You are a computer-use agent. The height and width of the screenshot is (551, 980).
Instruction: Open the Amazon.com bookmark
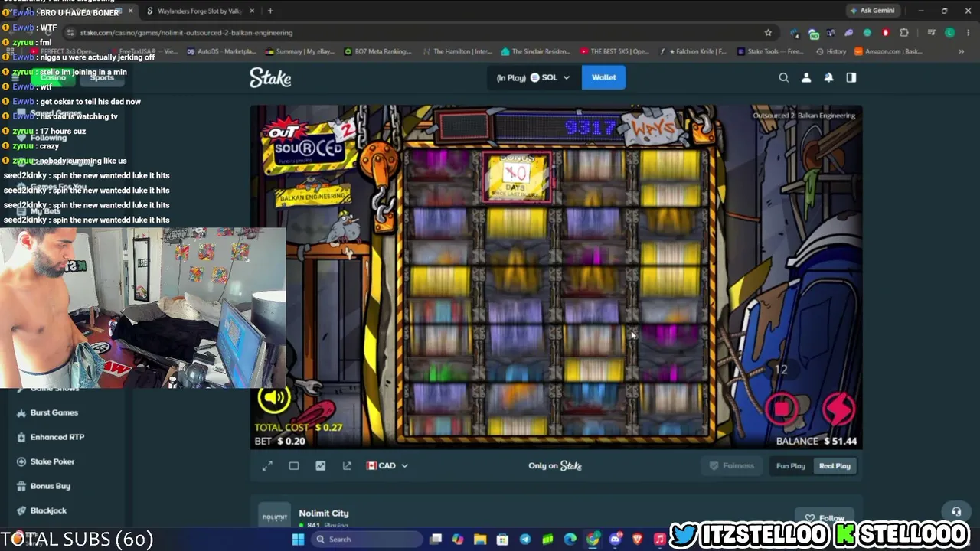point(887,51)
